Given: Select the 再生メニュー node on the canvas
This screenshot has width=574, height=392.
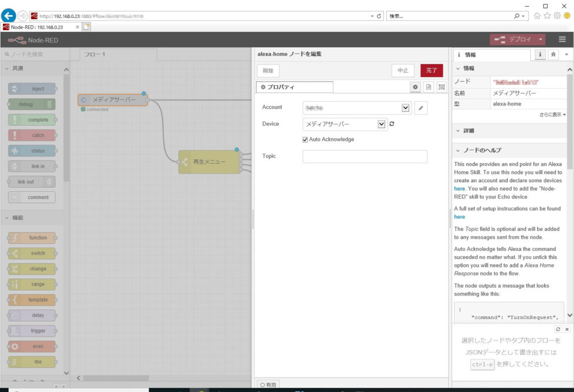Looking at the screenshot, I should (210, 162).
